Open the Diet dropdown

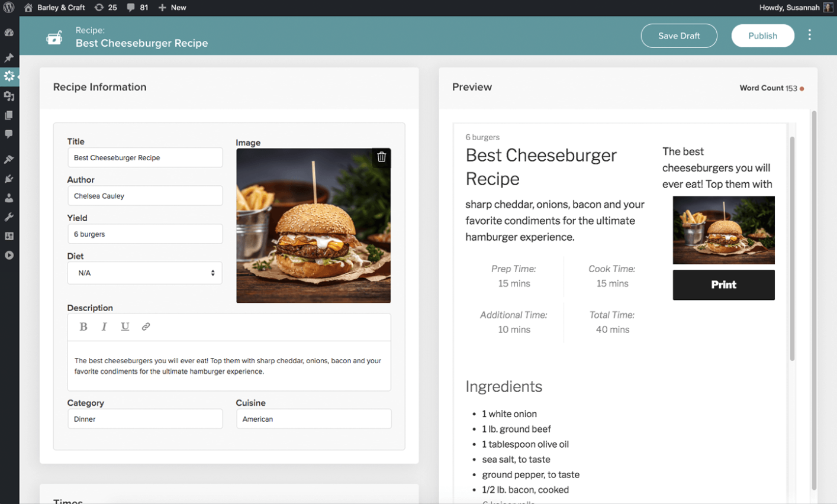point(145,273)
